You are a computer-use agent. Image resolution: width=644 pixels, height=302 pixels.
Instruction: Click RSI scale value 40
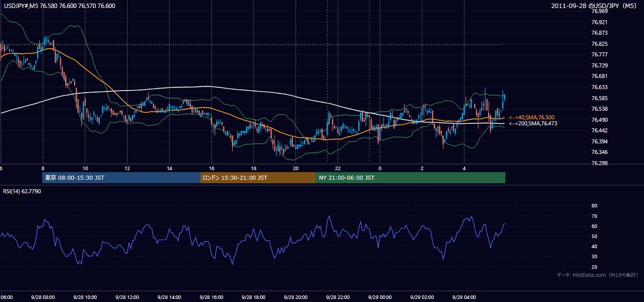[594, 247]
